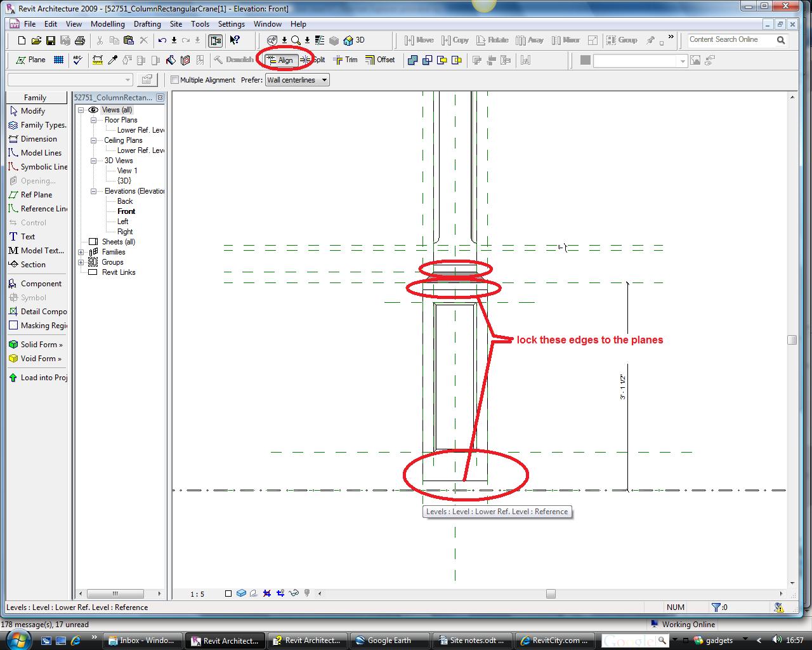Viewport: 812px width, 650px height.
Task: Collapse the Floor Plans tree node
Action: [93, 120]
